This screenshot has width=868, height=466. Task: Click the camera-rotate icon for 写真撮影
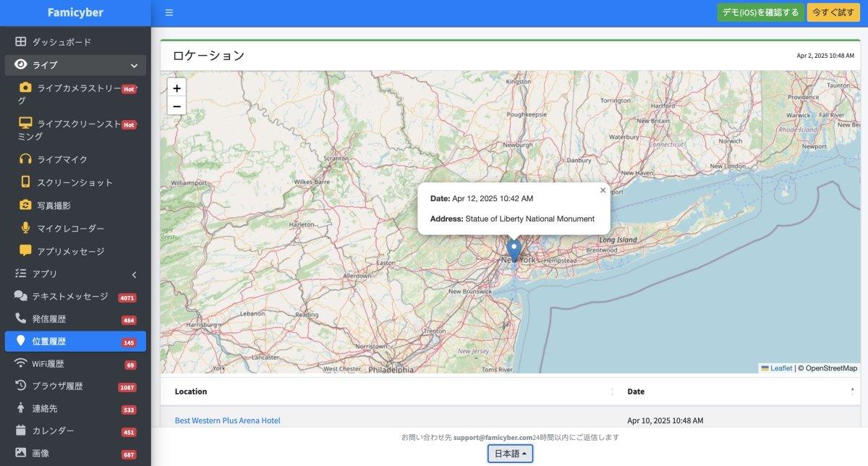tap(25, 205)
